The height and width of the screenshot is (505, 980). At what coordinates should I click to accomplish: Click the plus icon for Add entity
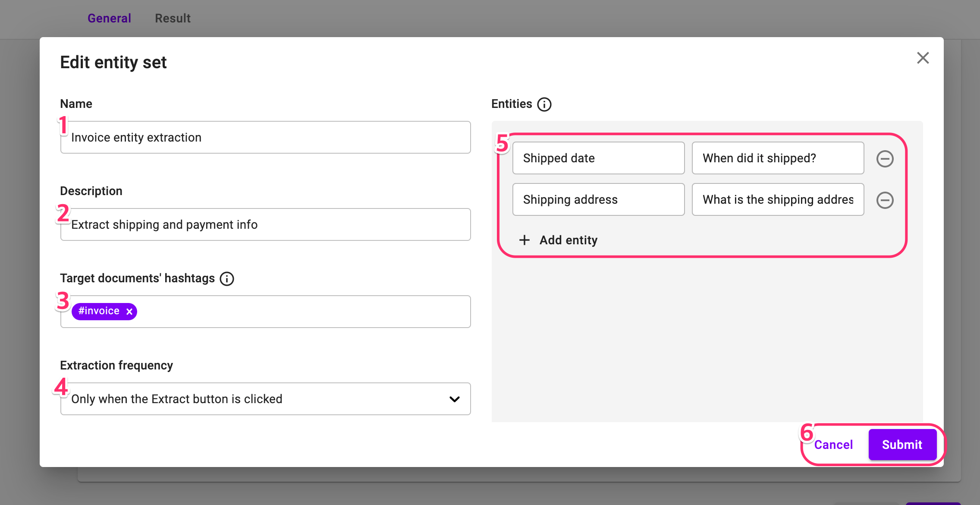point(524,240)
